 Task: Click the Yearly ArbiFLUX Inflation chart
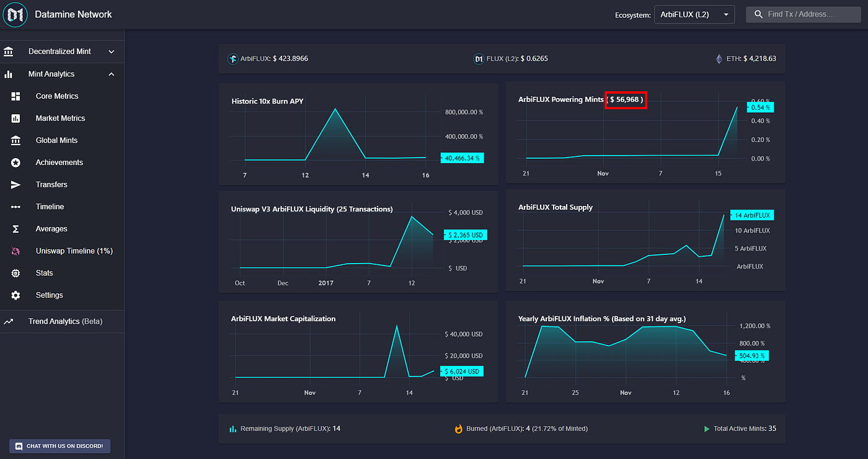point(645,352)
